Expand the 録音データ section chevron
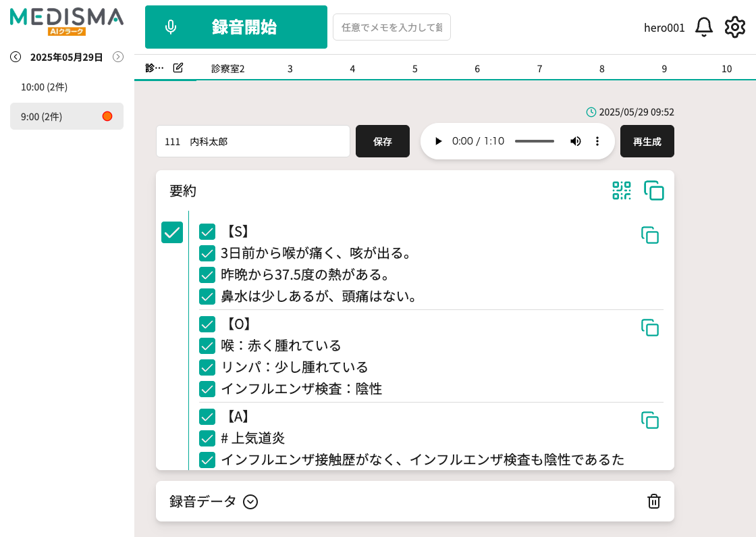The image size is (756, 537). click(250, 502)
